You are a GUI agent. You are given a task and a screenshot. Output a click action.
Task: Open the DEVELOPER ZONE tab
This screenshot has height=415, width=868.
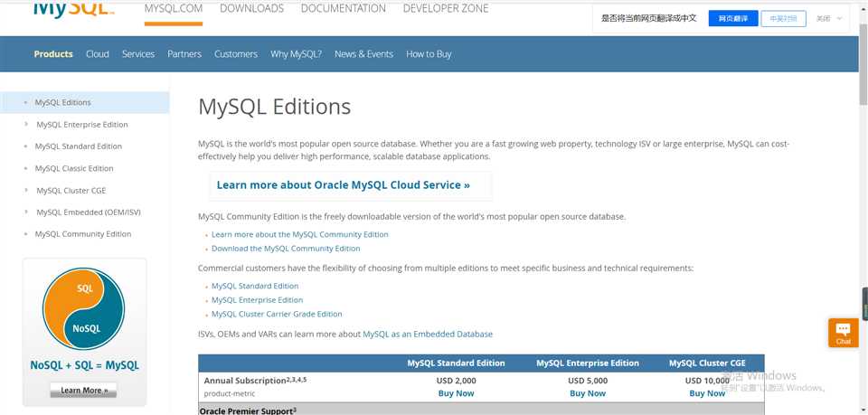[446, 9]
